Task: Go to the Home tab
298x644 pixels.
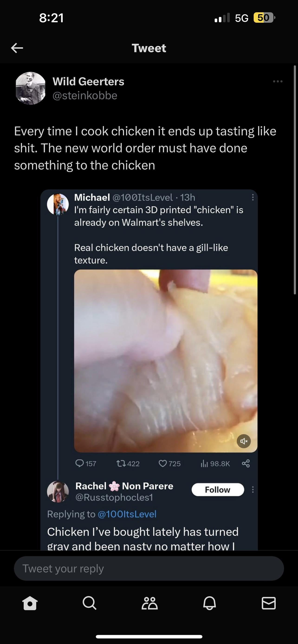Action: coord(30,603)
